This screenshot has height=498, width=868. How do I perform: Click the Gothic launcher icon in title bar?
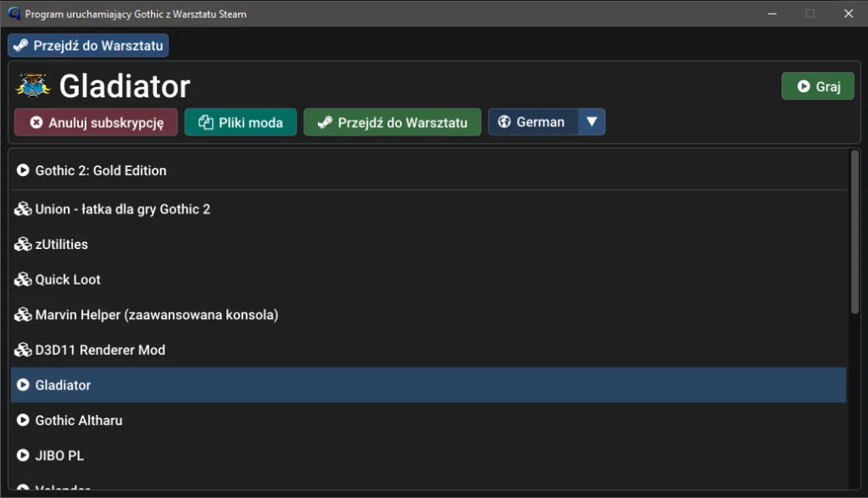pos(14,14)
